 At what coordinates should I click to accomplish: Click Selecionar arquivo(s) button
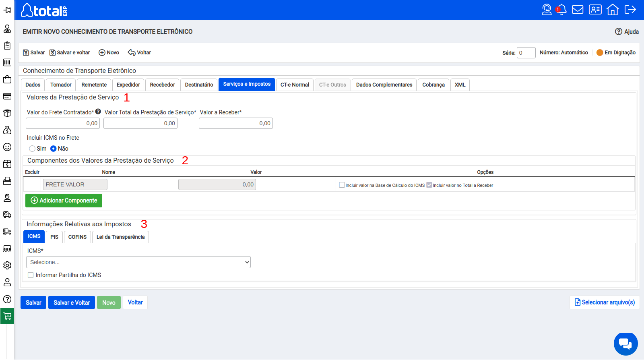click(x=605, y=302)
